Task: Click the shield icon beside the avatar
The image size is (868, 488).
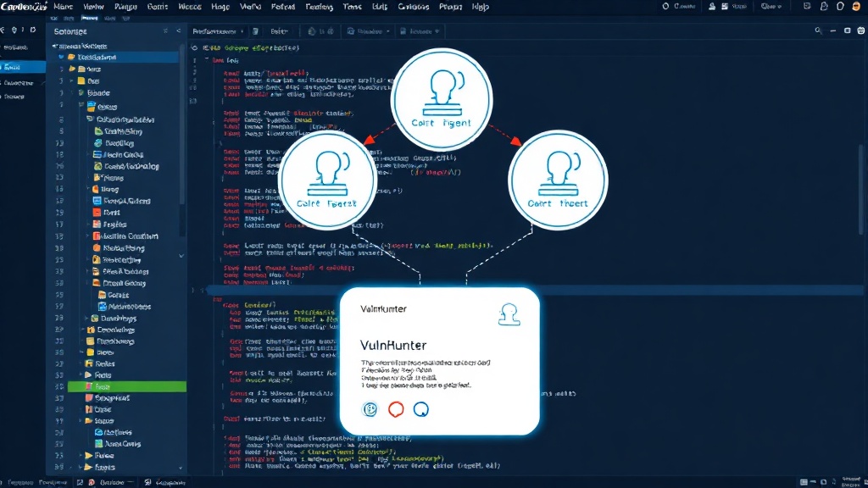Action: [840, 7]
